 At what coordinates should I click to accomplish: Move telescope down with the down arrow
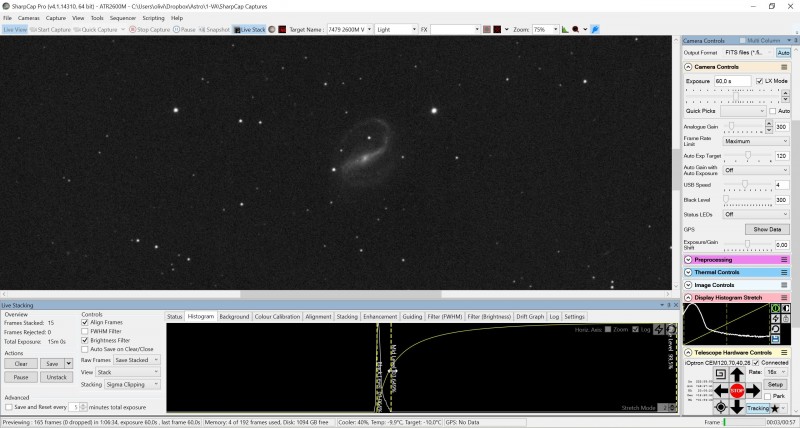[x=737, y=407]
